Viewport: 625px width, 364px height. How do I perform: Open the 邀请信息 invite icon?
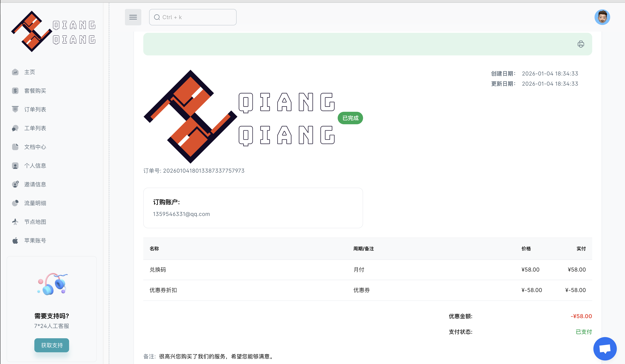15,184
